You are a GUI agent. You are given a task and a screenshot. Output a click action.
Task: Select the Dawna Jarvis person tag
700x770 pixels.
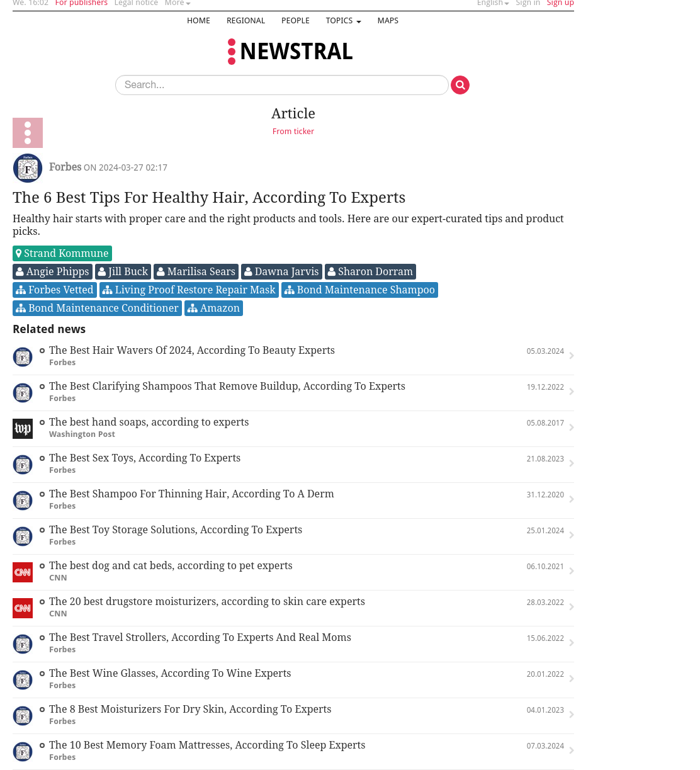281,271
